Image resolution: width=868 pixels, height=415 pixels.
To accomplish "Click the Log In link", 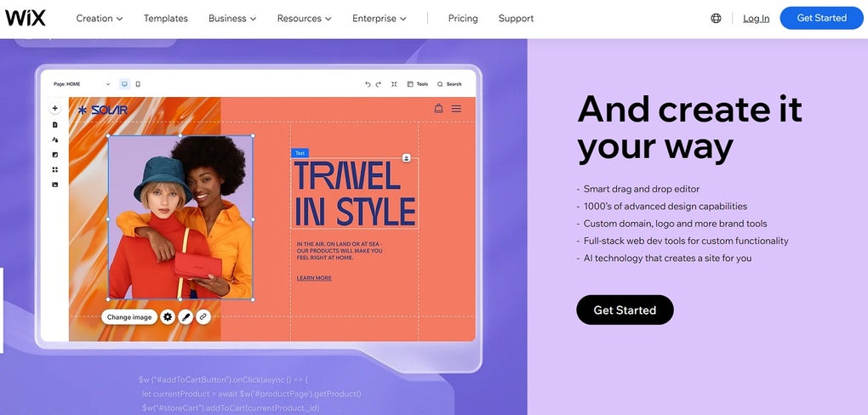I will click(x=757, y=18).
